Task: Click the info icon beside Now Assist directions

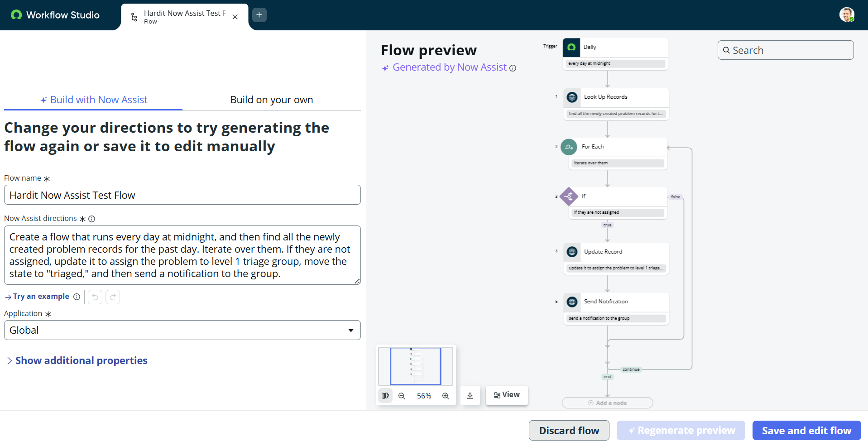Action: click(92, 219)
